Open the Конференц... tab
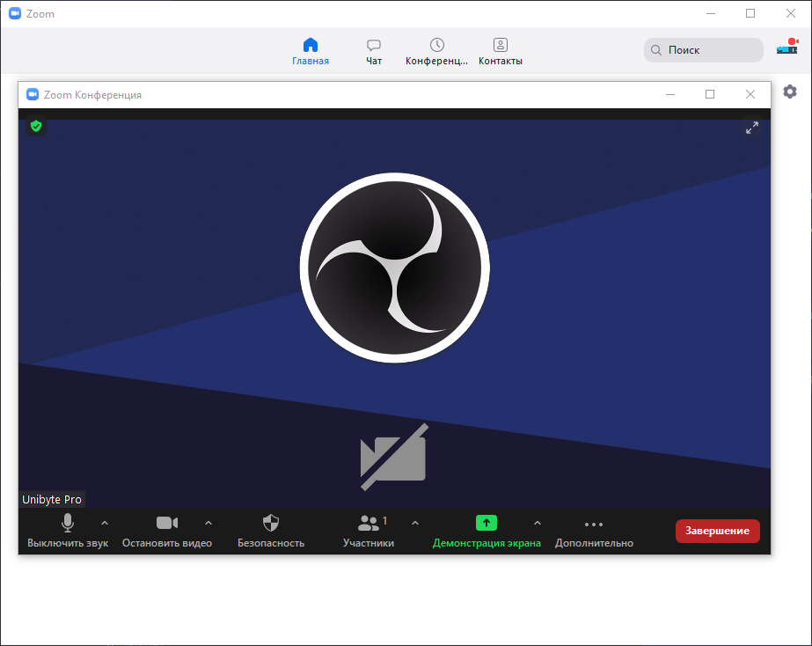 tap(436, 52)
